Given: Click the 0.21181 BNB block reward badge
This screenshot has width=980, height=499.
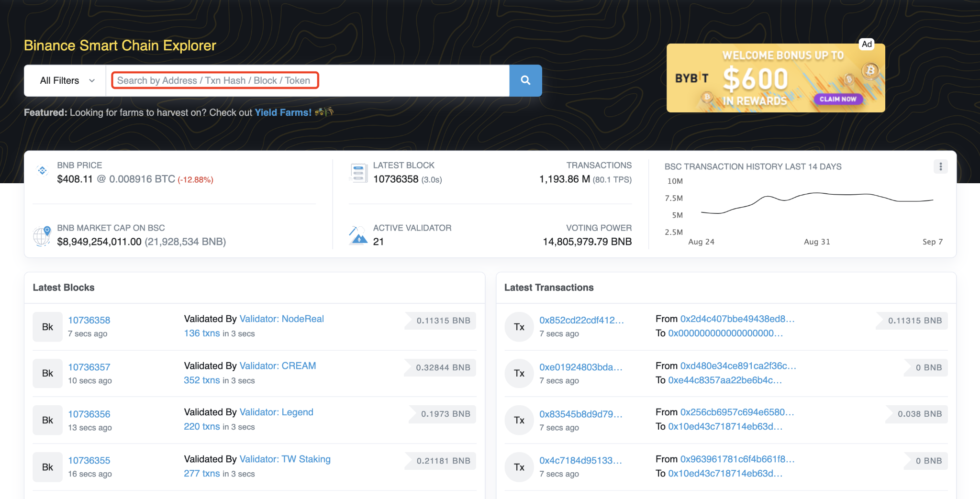Looking at the screenshot, I should pos(440,461).
